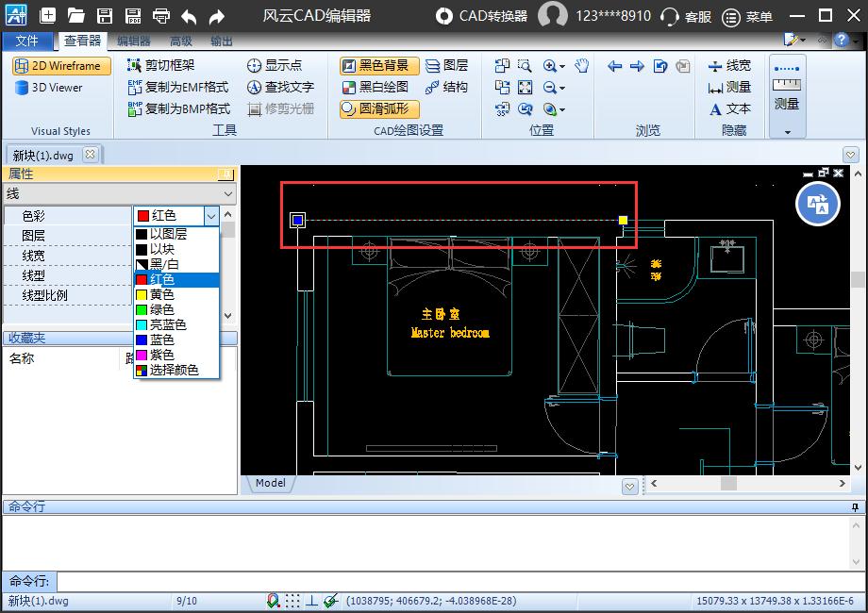Toggle the 黑色背景 black background option

pyautogui.click(x=376, y=65)
